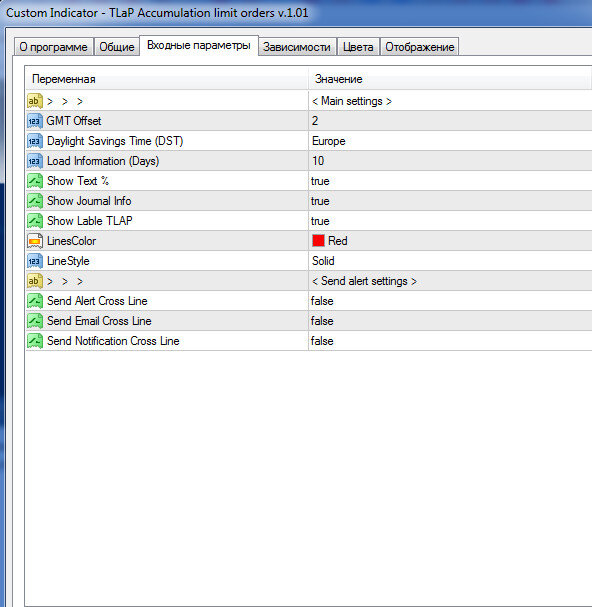Change Send Notification Cross Line value false

click(322, 341)
